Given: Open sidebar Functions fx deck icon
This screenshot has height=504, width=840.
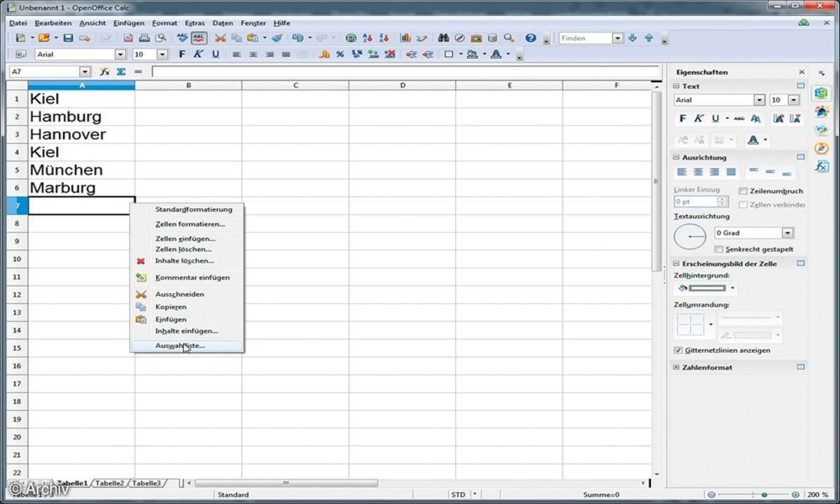Looking at the screenshot, I should click(x=821, y=166).
